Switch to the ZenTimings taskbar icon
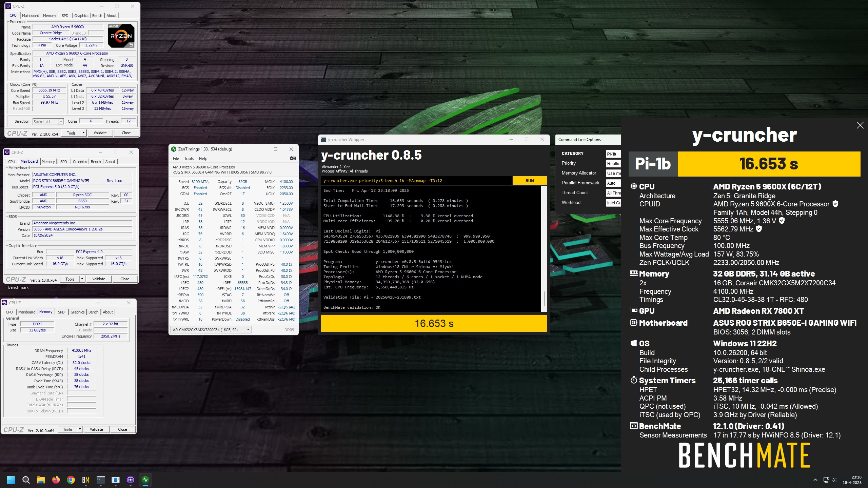Image resolution: width=868 pixels, height=488 pixels. [x=145, y=480]
